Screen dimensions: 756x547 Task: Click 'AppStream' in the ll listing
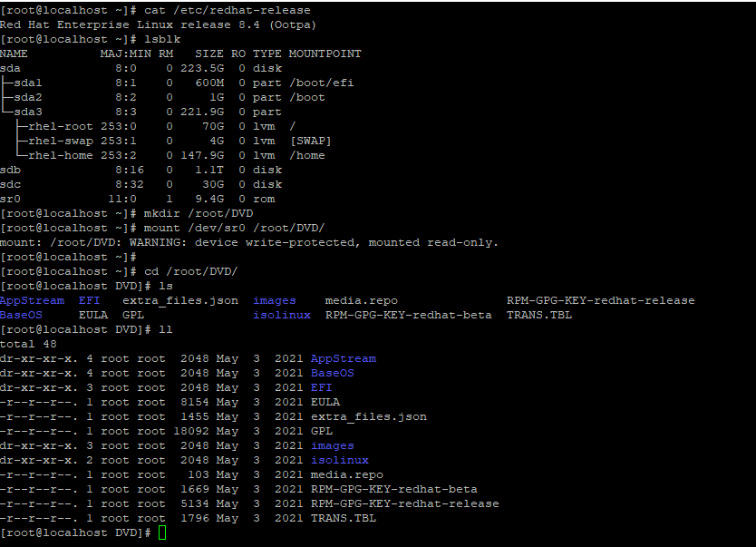coord(344,358)
